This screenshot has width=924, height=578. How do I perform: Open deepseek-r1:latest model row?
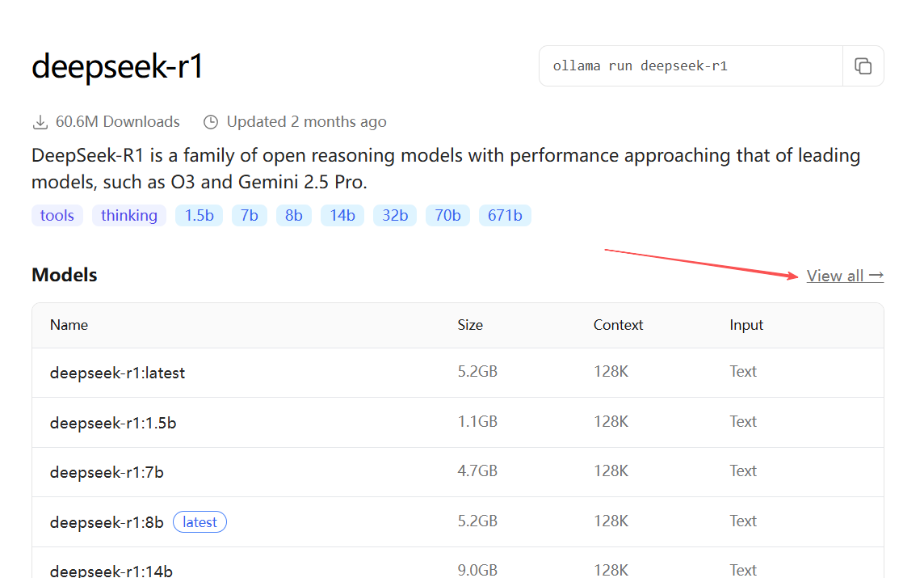coord(458,373)
